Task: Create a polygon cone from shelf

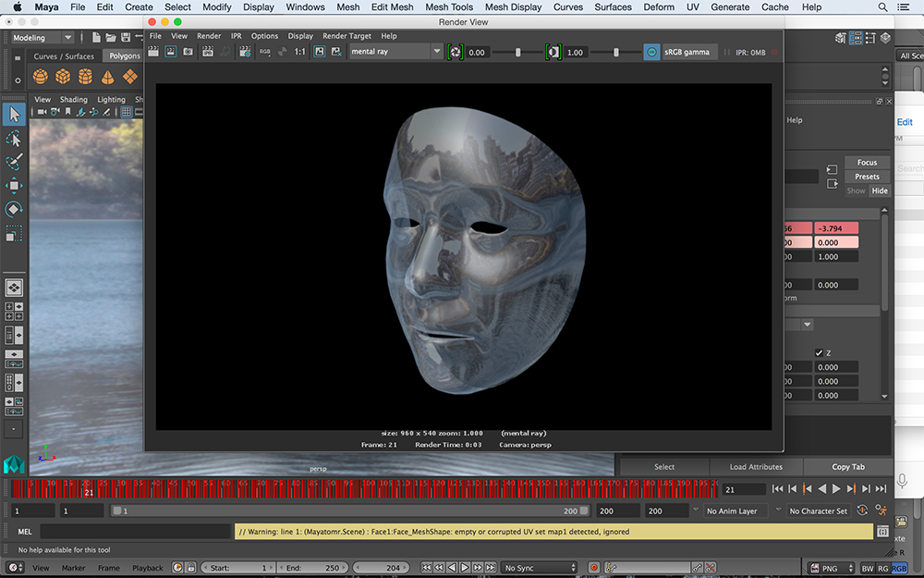Action: [109, 77]
